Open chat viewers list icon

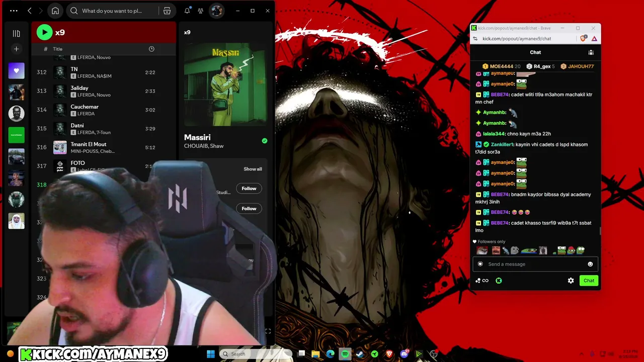[x=591, y=52]
